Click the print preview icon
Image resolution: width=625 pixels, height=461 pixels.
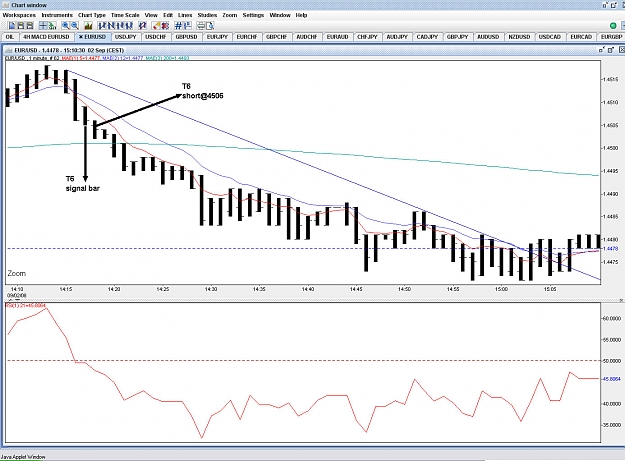tap(210, 26)
